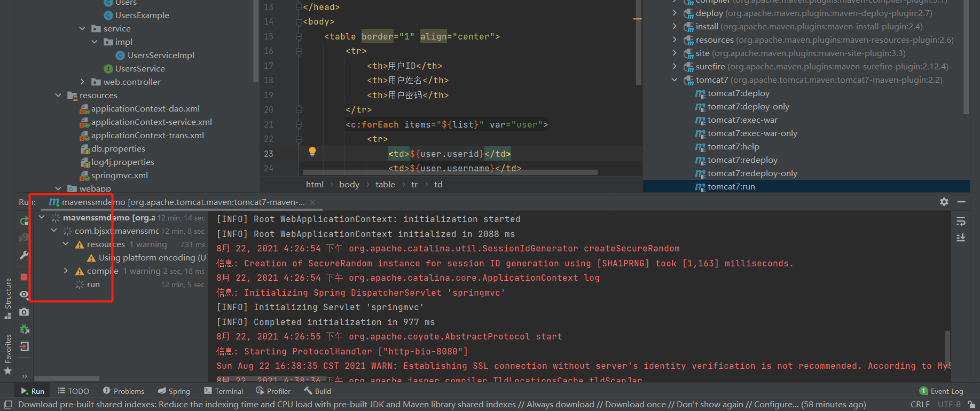Open the Profiler tab

coord(273,391)
